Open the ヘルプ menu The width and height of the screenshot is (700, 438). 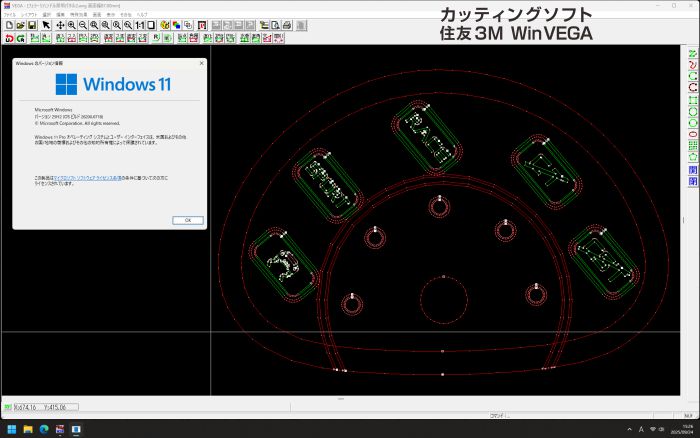point(142,15)
